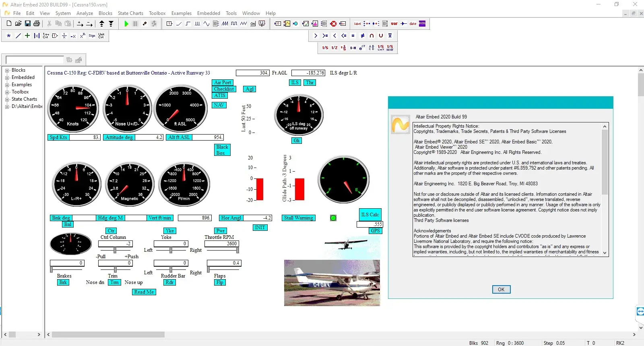The height and width of the screenshot is (346, 644).
Task: Click the GPS button
Action: (x=375, y=231)
